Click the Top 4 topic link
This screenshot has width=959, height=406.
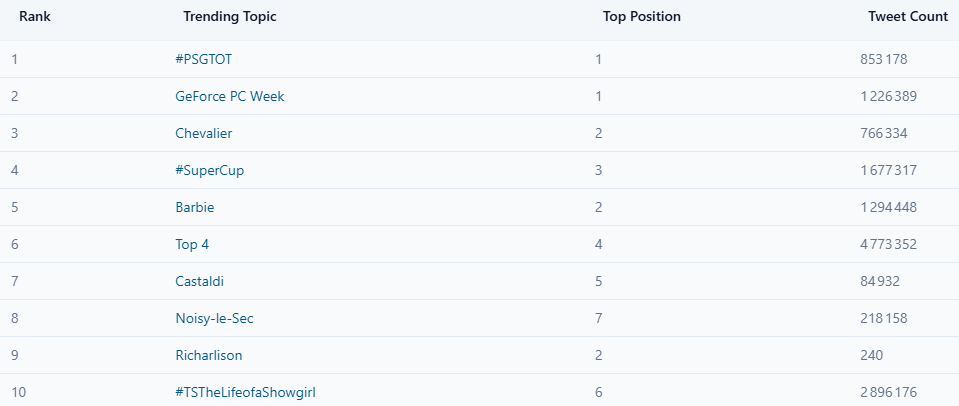pos(192,244)
